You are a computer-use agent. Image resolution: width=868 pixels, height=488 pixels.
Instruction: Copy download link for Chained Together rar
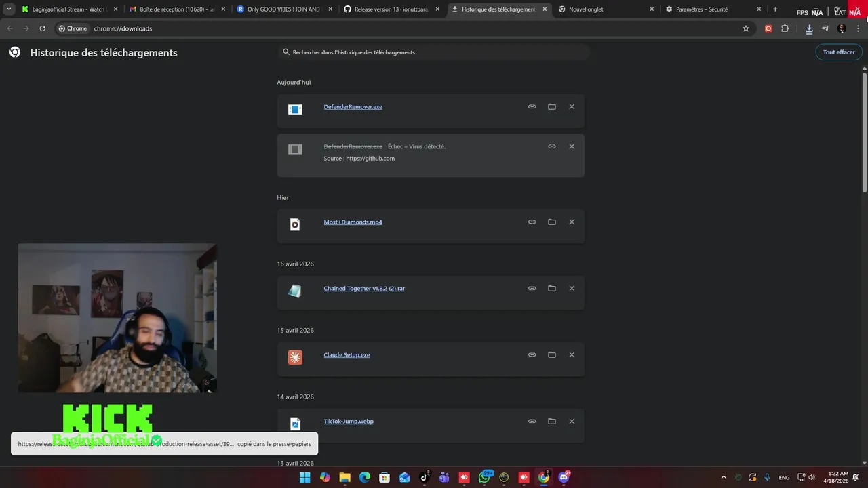click(532, 288)
